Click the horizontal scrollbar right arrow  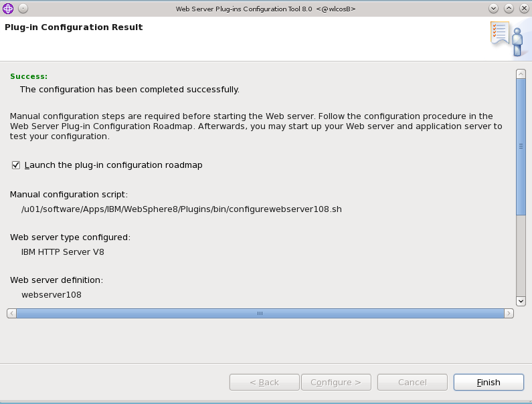click(509, 314)
